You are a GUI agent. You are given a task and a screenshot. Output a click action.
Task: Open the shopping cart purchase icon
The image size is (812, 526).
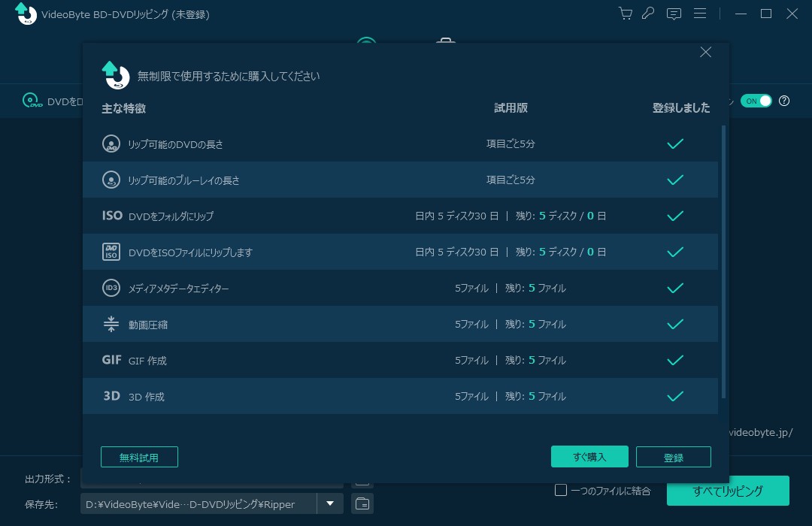coord(626,14)
